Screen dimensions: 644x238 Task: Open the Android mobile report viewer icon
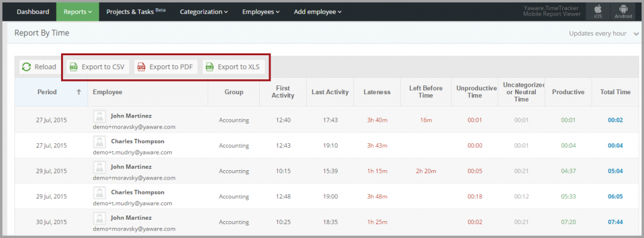tap(623, 11)
